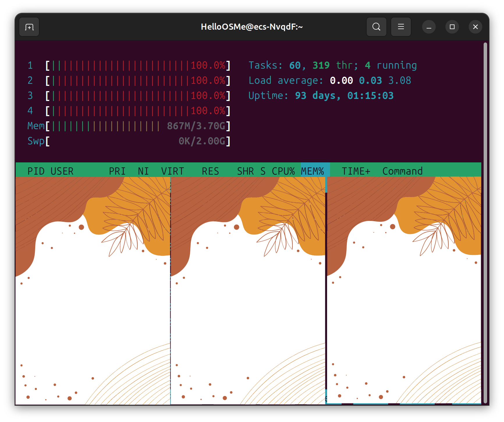The width and height of the screenshot is (504, 422).
Task: Sort by VIRT memory column
Action: 173,171
